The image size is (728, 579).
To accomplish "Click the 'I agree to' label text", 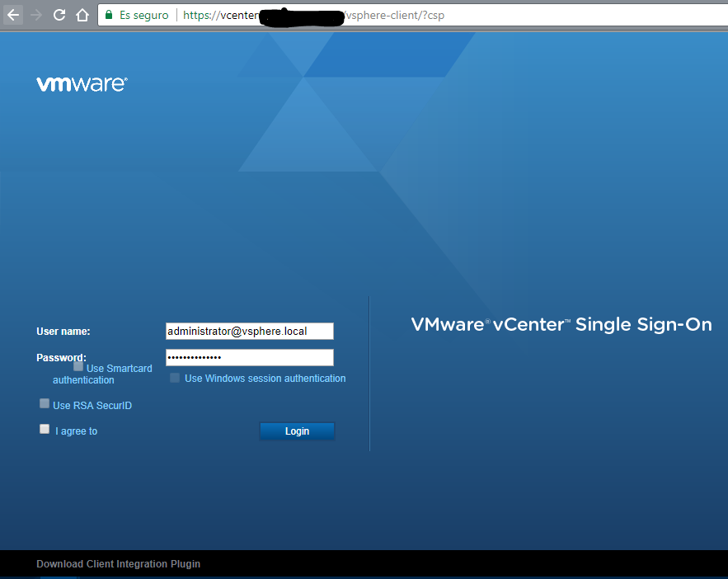I will tap(76, 431).
